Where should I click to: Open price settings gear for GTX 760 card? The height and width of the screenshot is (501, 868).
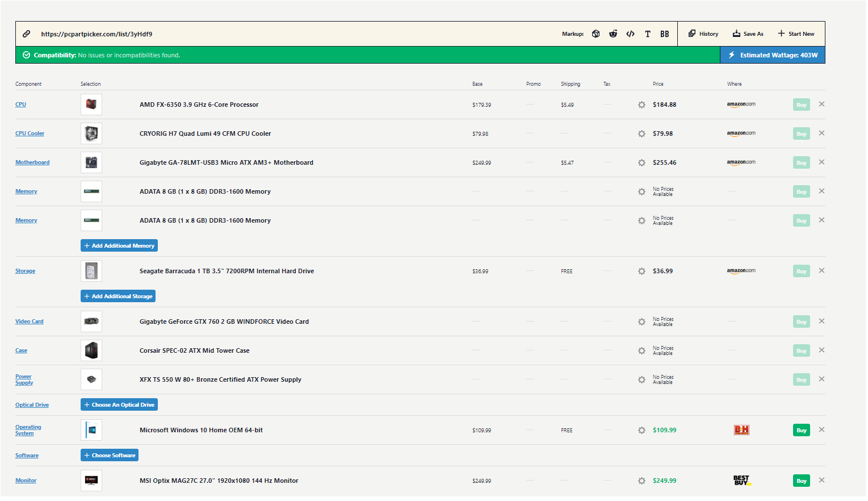tap(641, 322)
